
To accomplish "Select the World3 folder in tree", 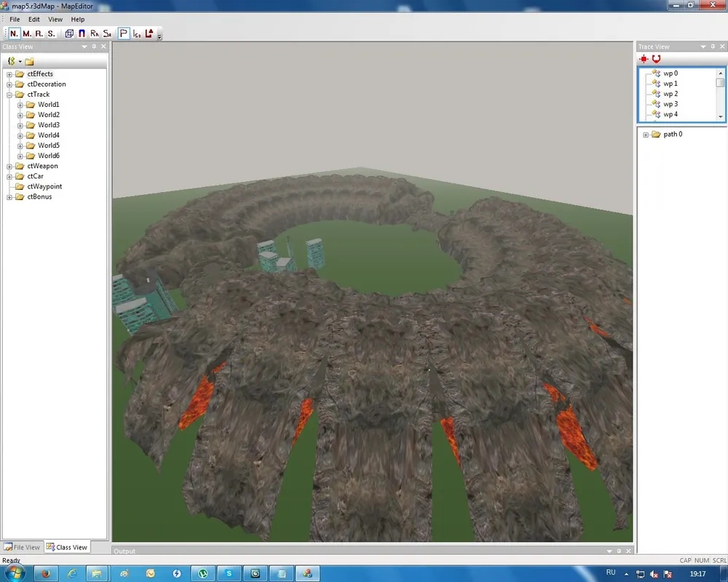I will [x=49, y=125].
